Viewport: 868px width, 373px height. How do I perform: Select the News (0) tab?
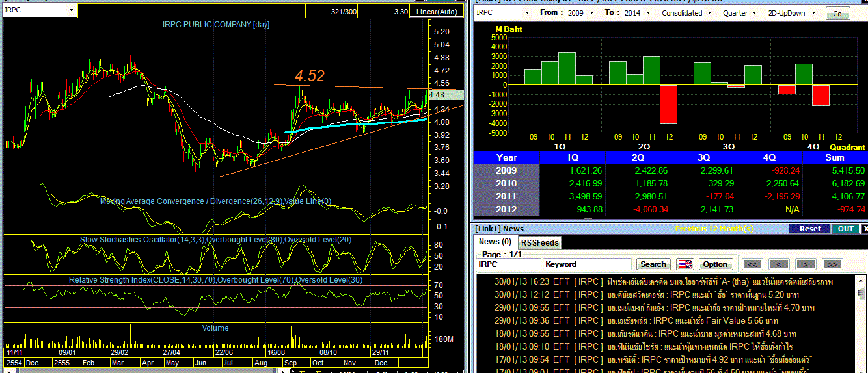(495, 242)
